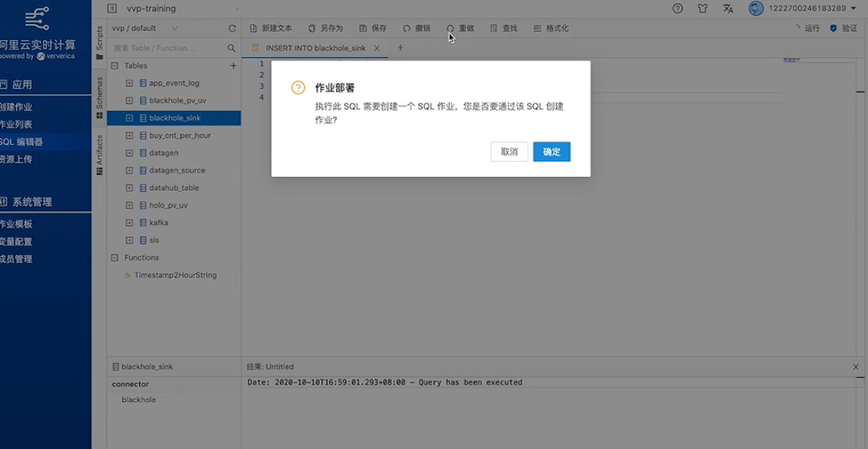Open the language translation icon
Image resolution: width=868 pixels, height=449 pixels.
(x=728, y=8)
